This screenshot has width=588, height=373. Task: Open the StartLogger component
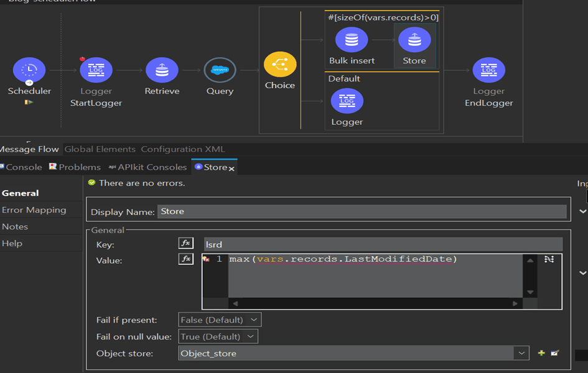[96, 70]
